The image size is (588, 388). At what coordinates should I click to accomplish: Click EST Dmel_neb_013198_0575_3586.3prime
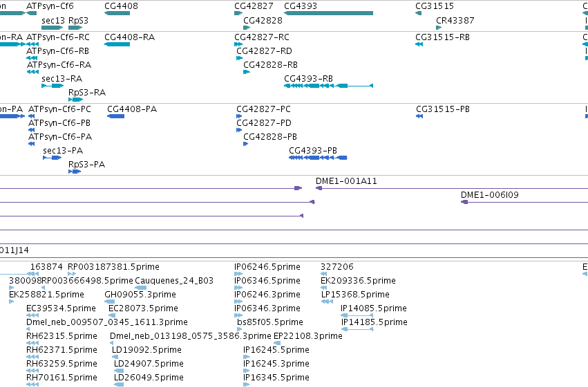coord(191,337)
